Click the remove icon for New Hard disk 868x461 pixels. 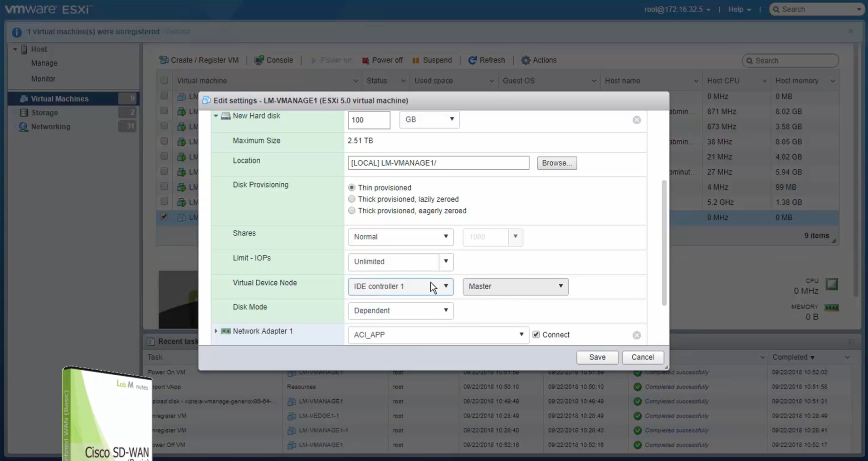(637, 120)
